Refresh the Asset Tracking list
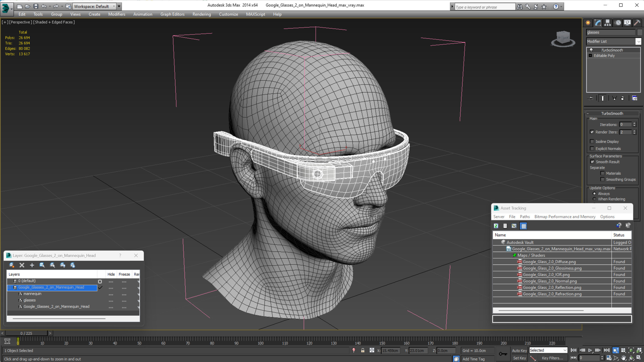This screenshot has height=362, width=644. tap(496, 226)
